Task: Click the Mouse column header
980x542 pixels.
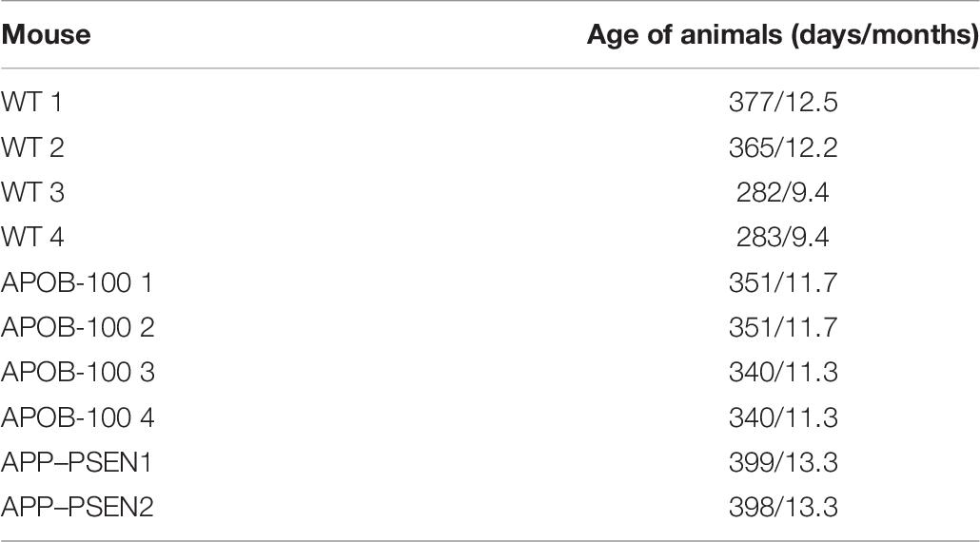Action: coord(46,34)
